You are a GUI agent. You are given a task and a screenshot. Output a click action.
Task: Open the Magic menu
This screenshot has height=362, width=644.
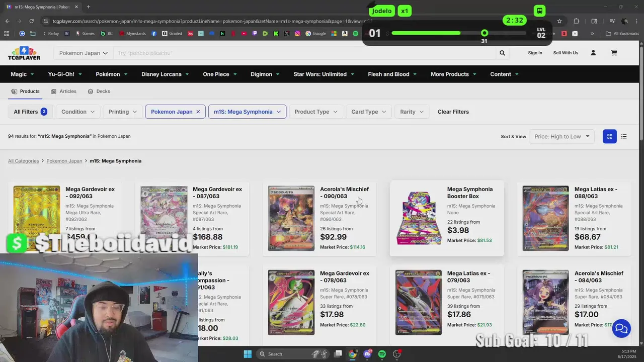[x=22, y=74]
